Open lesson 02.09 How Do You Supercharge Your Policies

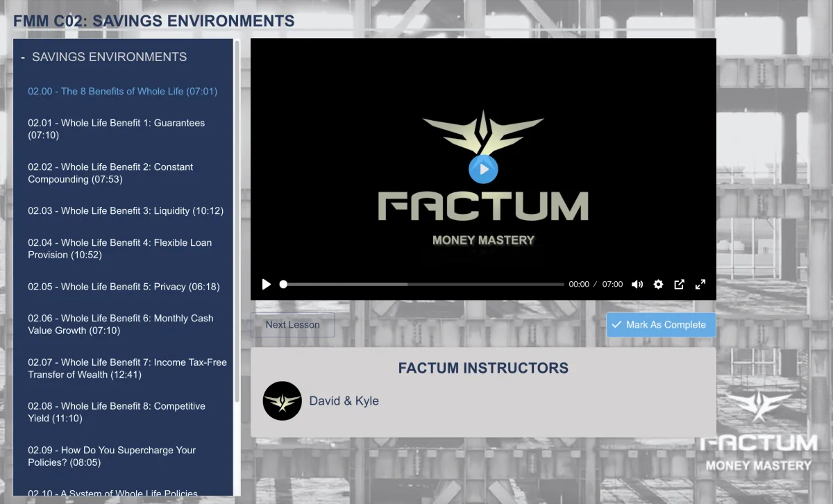[112, 456]
